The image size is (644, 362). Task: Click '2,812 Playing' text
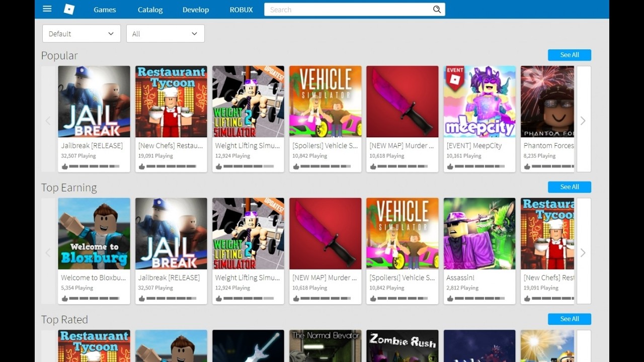tap(462, 288)
